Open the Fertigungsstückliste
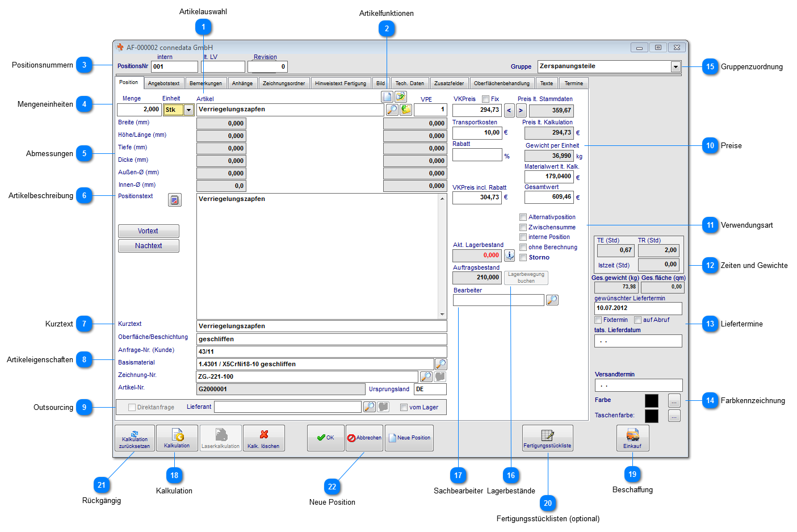This screenshot has height=532, width=797. point(548,438)
